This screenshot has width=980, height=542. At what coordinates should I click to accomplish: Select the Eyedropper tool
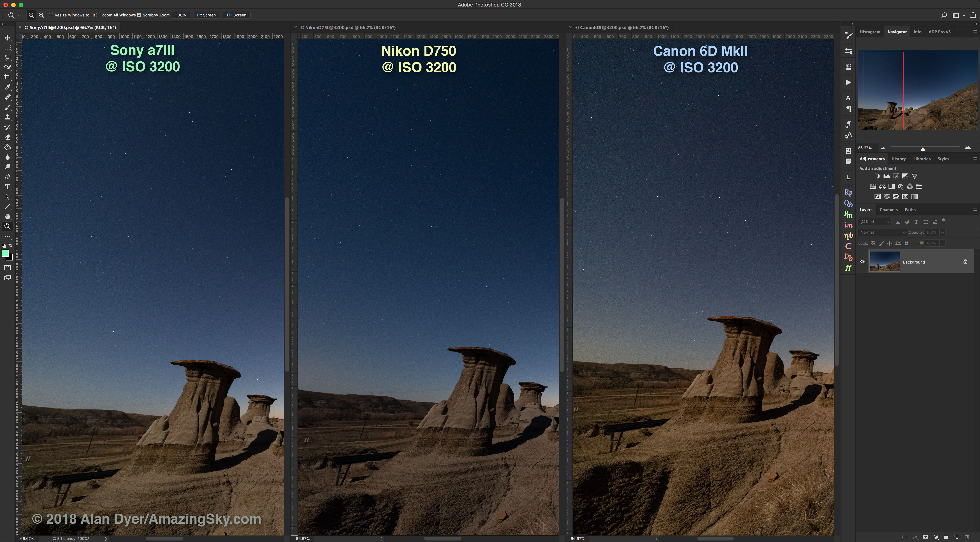pos(7,87)
